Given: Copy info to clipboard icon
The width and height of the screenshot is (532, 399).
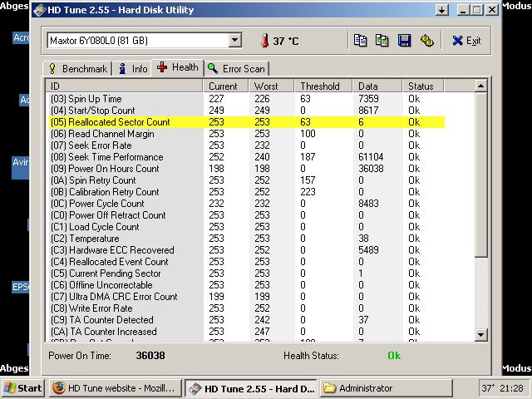Looking at the screenshot, I should (x=360, y=41).
